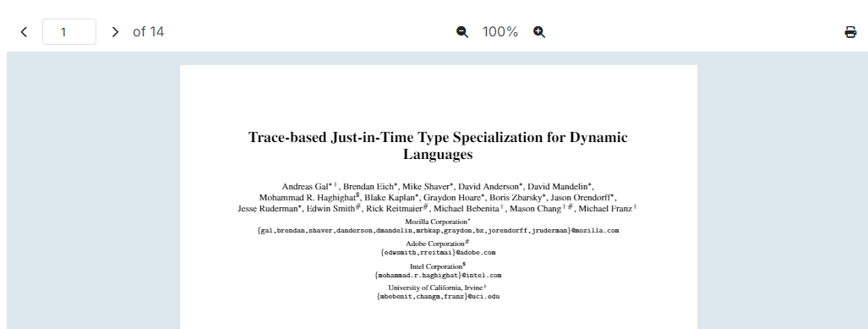Click University of California, Irvine affiliation
Image resolution: width=868 pixels, height=329 pixels.
coord(435,288)
